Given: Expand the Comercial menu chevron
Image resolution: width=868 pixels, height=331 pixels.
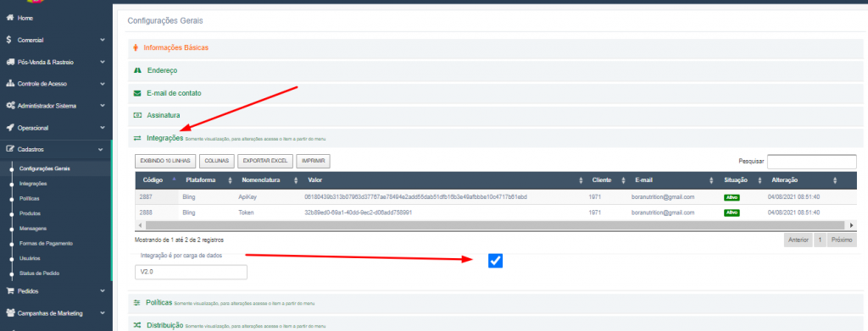Looking at the screenshot, I should (x=103, y=40).
